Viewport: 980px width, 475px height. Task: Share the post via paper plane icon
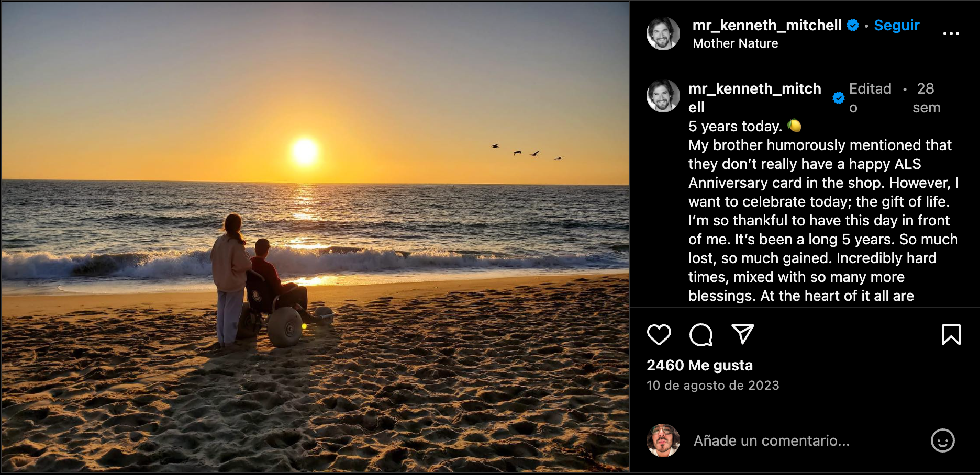point(742,334)
